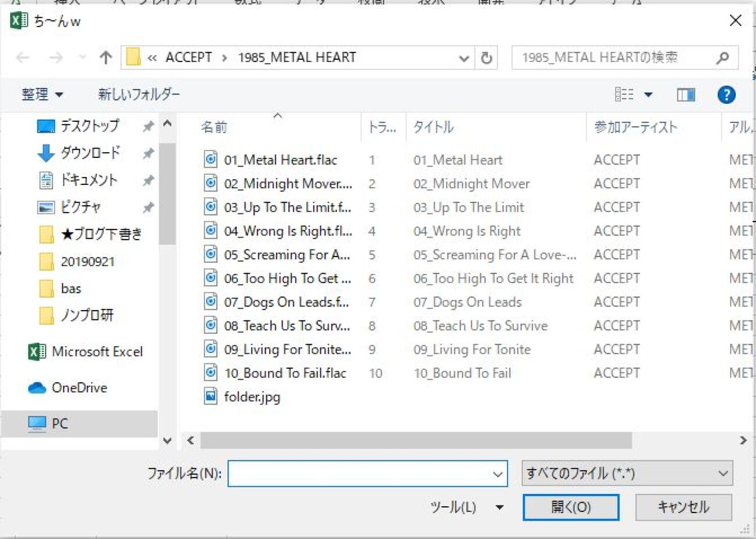The image size is (756, 539).
Task: Expand the ACCEPT breadcrumb chevron
Action: pyautogui.click(x=224, y=58)
